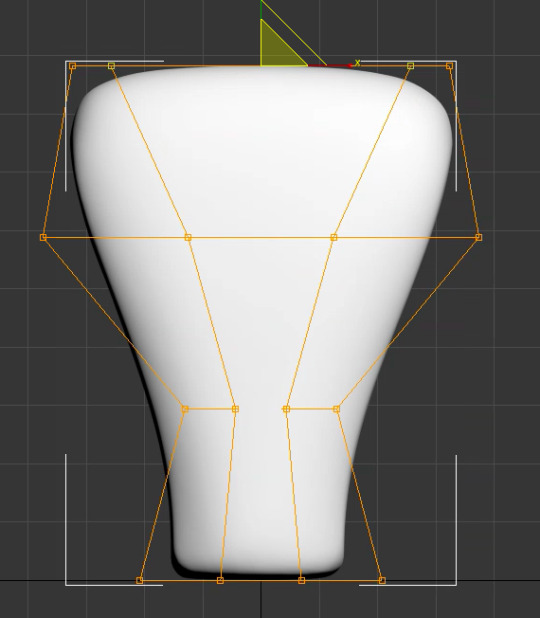This screenshot has height=618, width=540.
Task: Select far-right control point on widest lattice row
Action: click(479, 237)
